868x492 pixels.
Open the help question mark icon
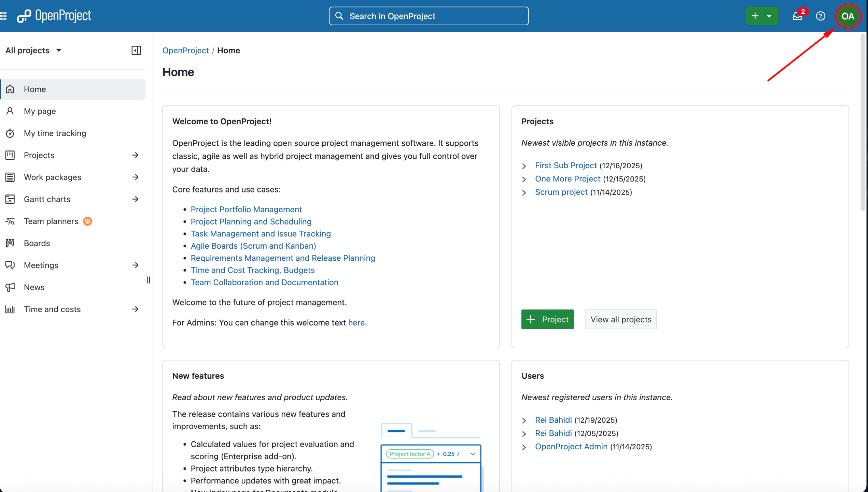pyautogui.click(x=821, y=16)
